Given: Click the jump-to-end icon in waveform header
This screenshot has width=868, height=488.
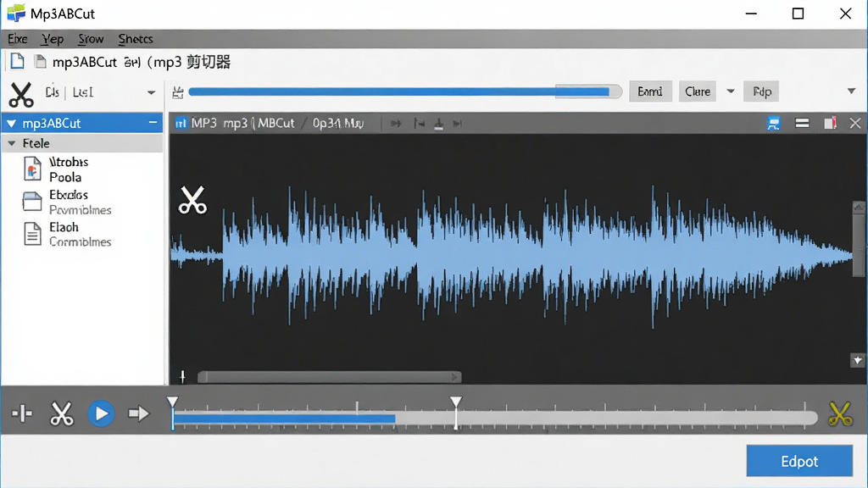Looking at the screenshot, I should tap(457, 124).
